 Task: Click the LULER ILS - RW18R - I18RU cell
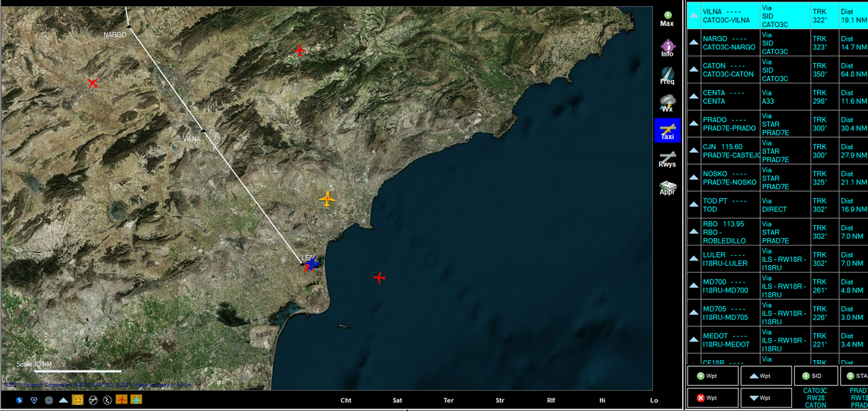click(785, 259)
